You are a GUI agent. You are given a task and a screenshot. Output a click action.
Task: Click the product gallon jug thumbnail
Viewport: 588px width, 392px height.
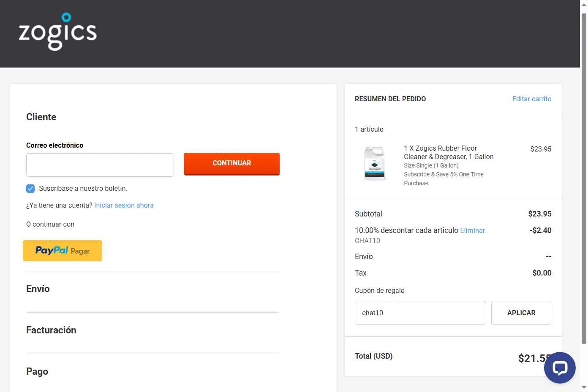(x=375, y=163)
